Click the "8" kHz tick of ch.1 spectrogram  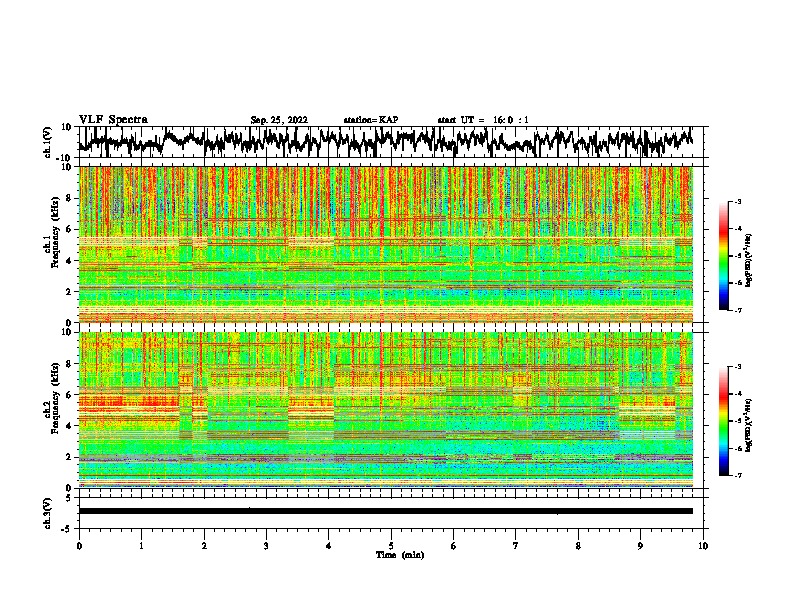pos(70,198)
